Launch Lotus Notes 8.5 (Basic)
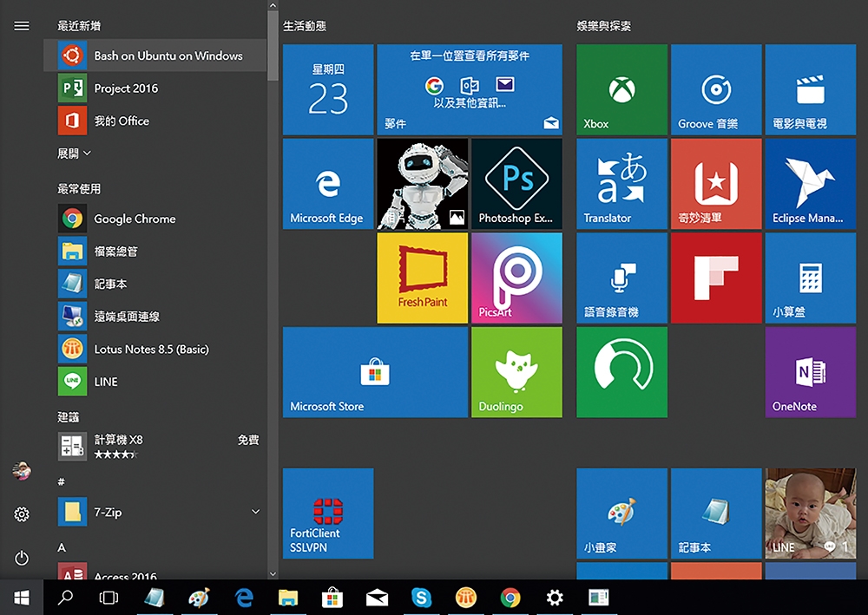This screenshot has width=868, height=615. pyautogui.click(x=155, y=349)
